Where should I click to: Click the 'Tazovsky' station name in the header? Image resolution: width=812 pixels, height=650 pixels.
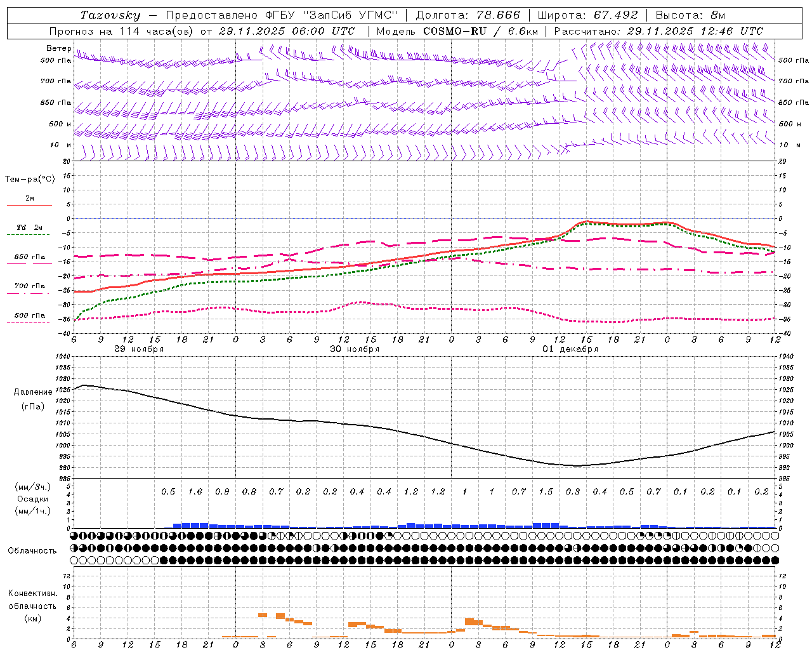(110, 15)
